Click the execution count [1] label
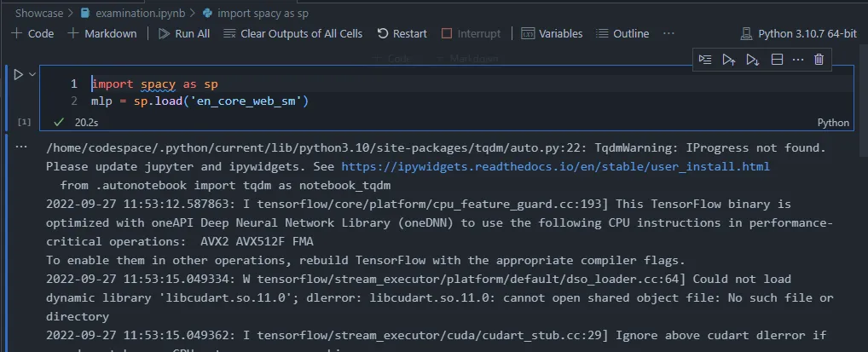 coord(24,122)
